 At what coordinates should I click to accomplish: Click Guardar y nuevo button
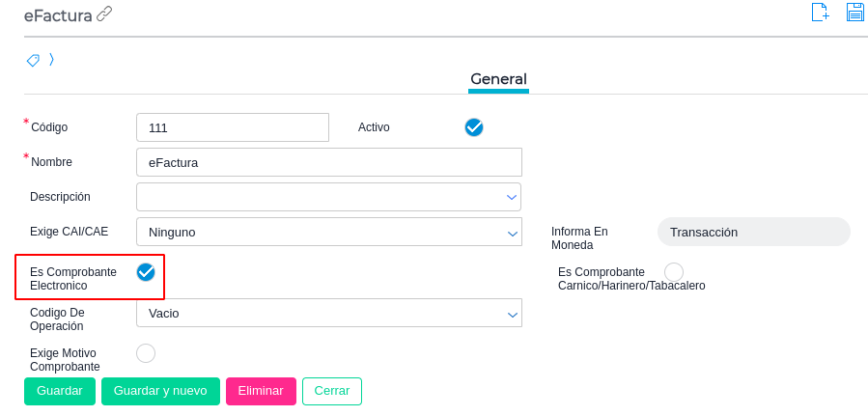160,391
